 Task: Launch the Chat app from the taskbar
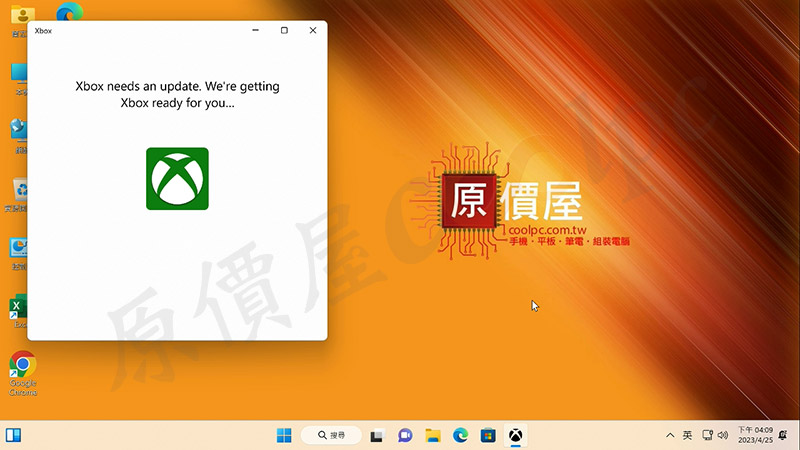[405, 435]
